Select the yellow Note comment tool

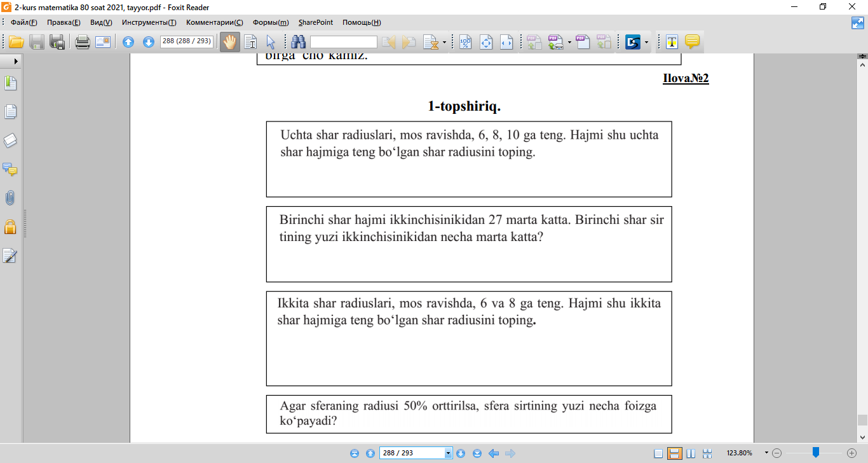[x=692, y=43]
